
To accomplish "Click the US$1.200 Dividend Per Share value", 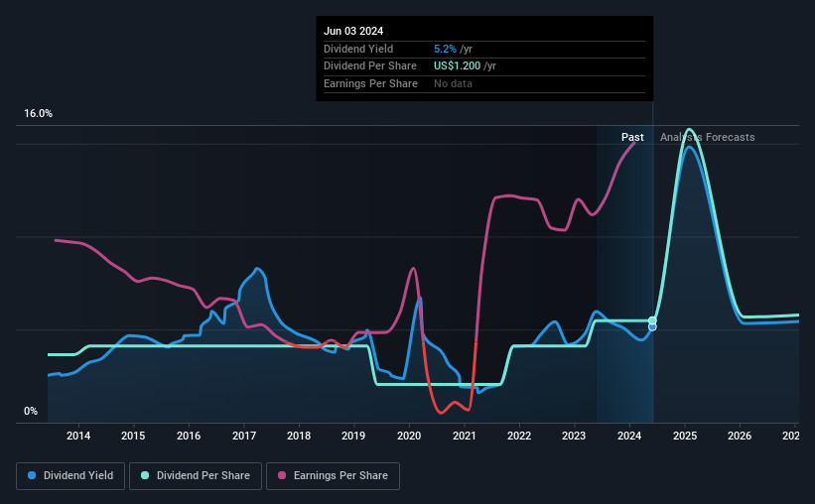I will point(458,66).
